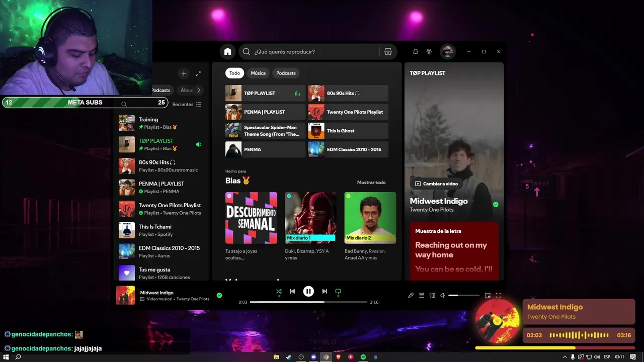
Task: Skip to next track
Action: (x=325, y=291)
